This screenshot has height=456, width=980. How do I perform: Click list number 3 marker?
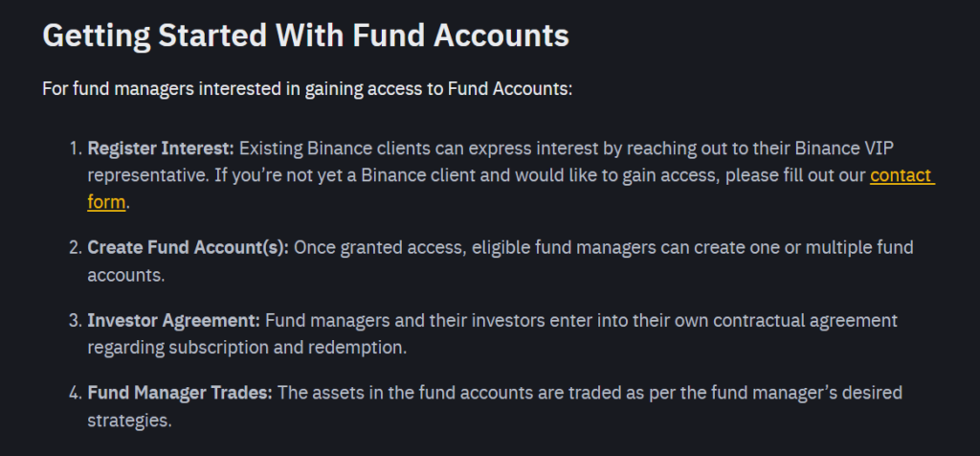coord(76,321)
